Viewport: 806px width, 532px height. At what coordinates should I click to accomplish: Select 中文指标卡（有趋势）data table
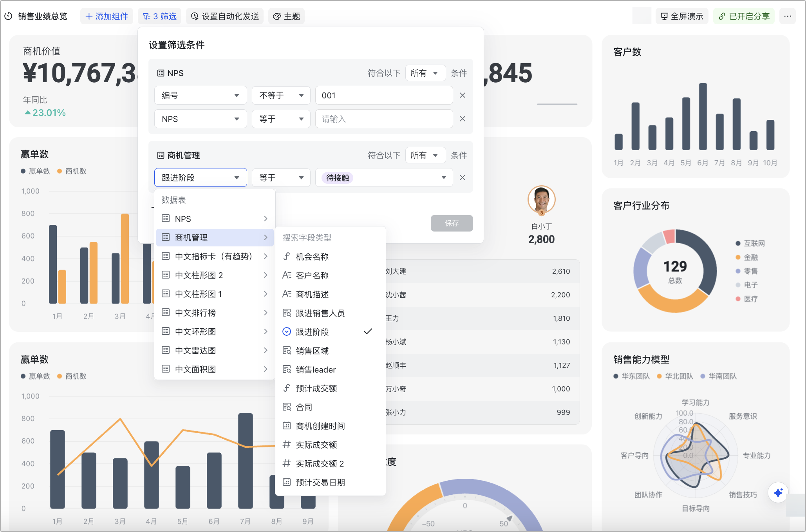click(215, 256)
